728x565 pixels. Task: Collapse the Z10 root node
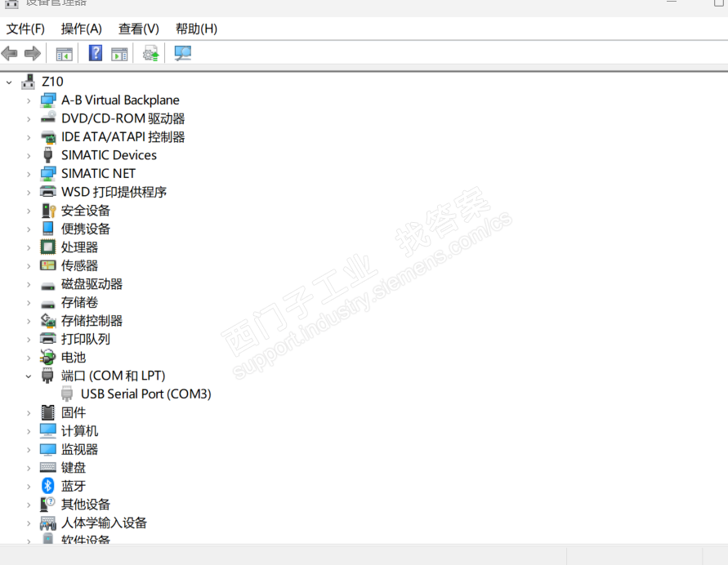[9, 82]
